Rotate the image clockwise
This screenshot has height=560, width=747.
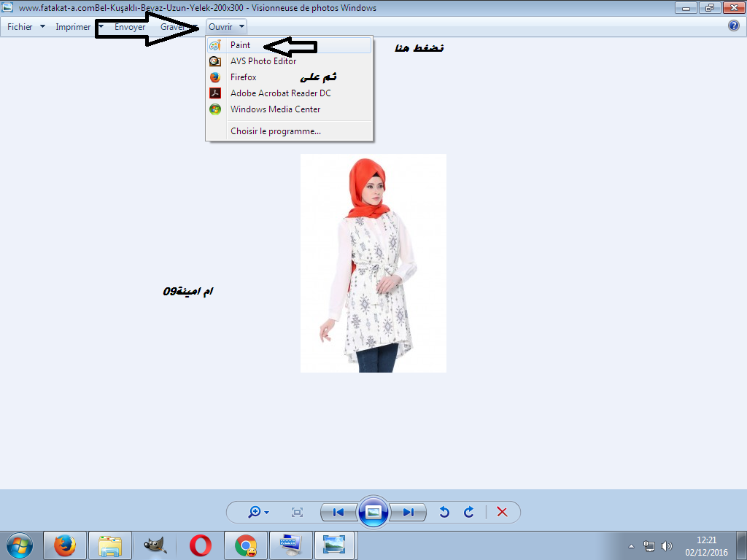(x=469, y=513)
